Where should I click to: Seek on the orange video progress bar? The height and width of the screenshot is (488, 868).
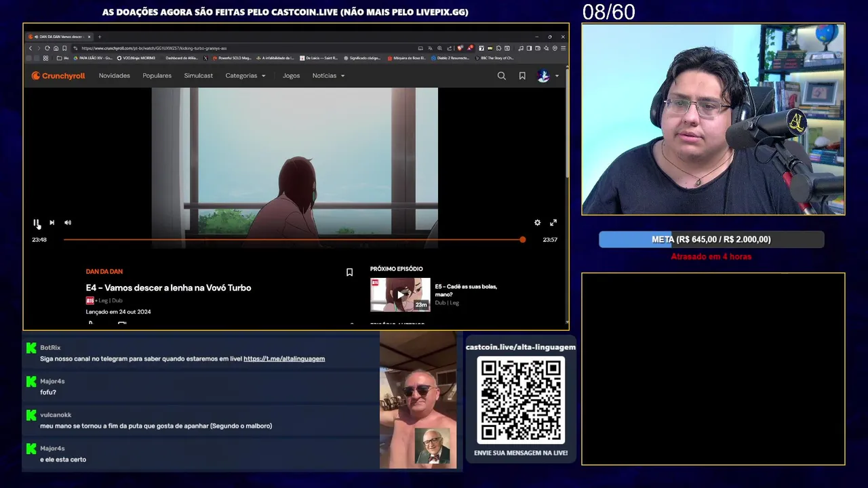click(293, 239)
